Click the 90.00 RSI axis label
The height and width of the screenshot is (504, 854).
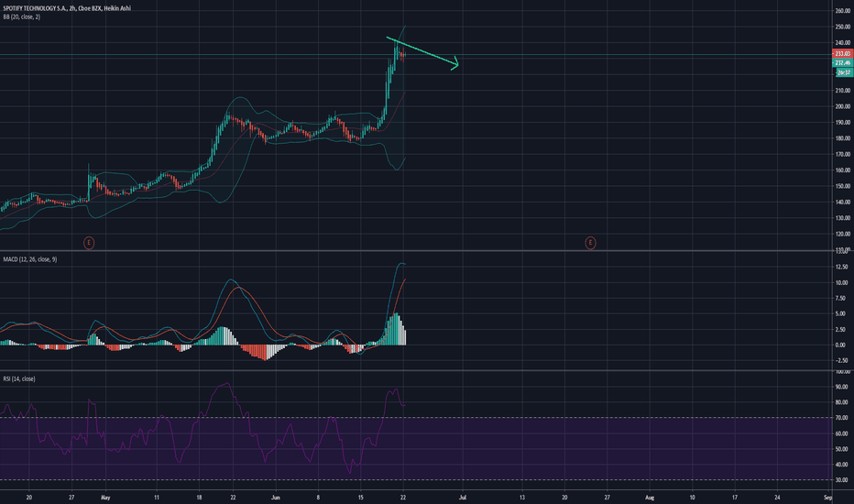[842, 387]
